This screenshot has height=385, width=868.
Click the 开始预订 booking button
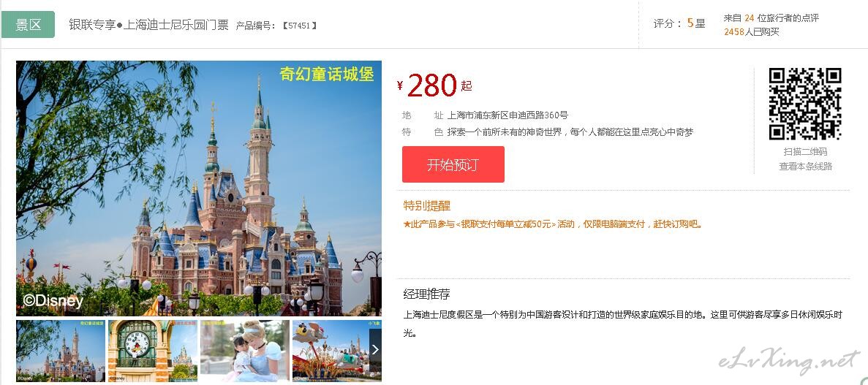(x=453, y=164)
